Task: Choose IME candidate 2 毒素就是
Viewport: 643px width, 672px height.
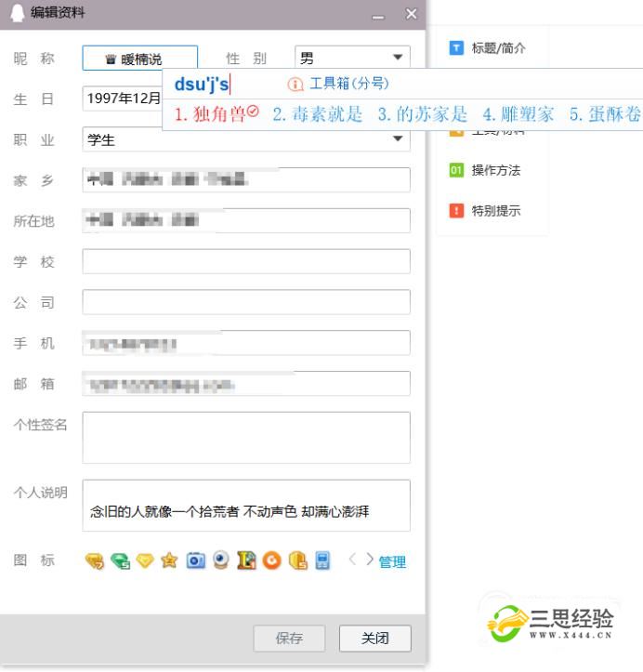Action: tap(318, 114)
